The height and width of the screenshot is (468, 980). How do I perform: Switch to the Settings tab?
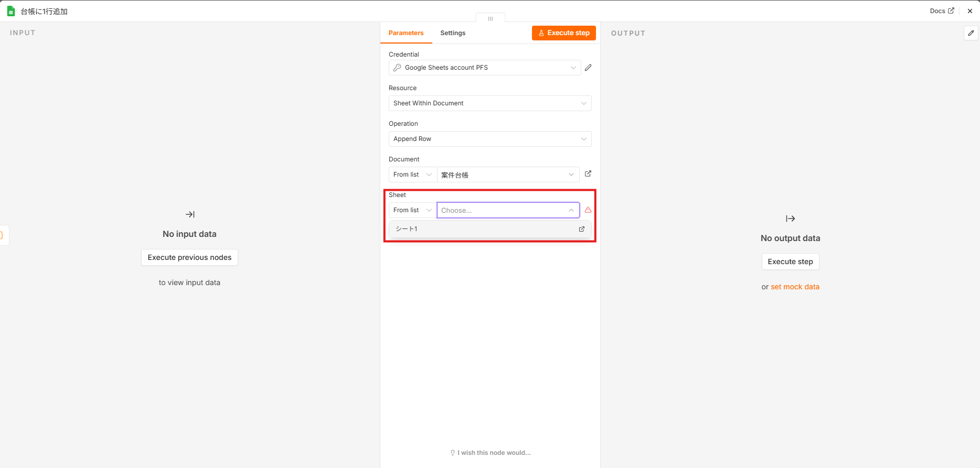(x=453, y=33)
